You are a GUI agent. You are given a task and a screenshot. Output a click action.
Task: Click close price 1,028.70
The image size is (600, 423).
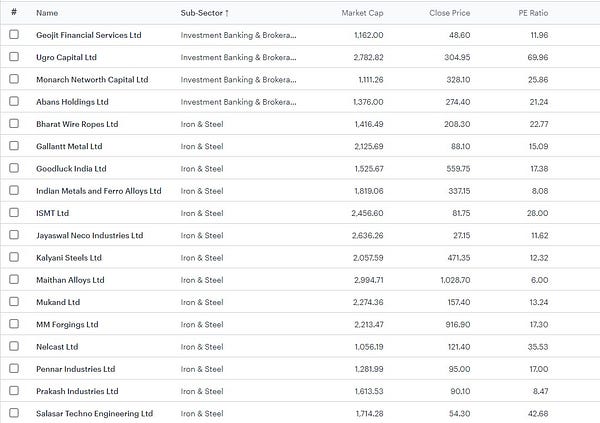point(455,280)
